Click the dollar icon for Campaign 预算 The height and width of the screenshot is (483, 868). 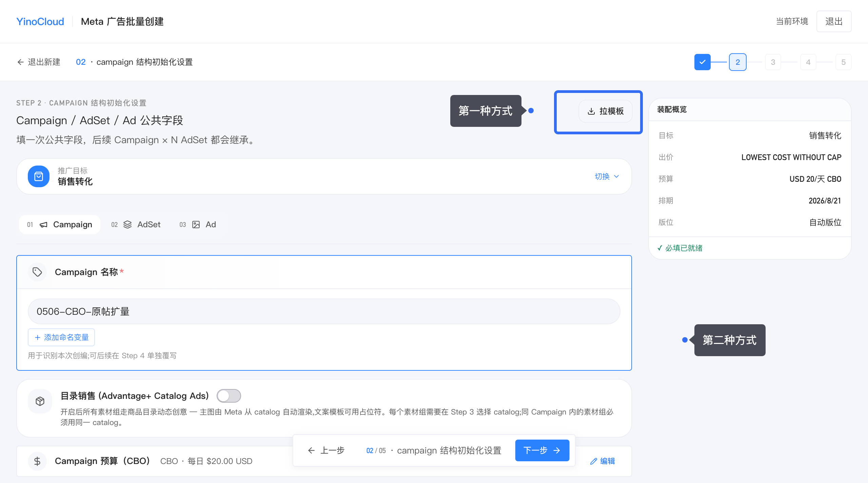point(37,461)
